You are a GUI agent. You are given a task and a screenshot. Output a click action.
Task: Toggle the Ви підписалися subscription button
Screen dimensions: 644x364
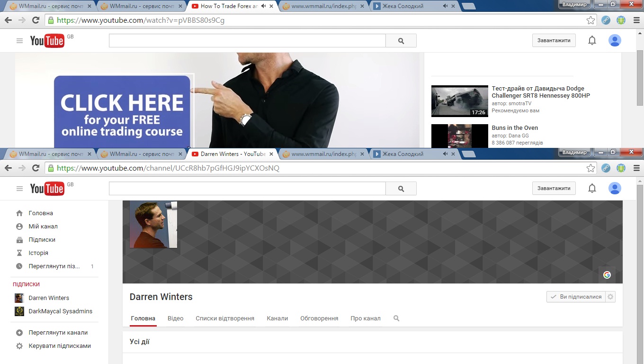click(x=576, y=297)
